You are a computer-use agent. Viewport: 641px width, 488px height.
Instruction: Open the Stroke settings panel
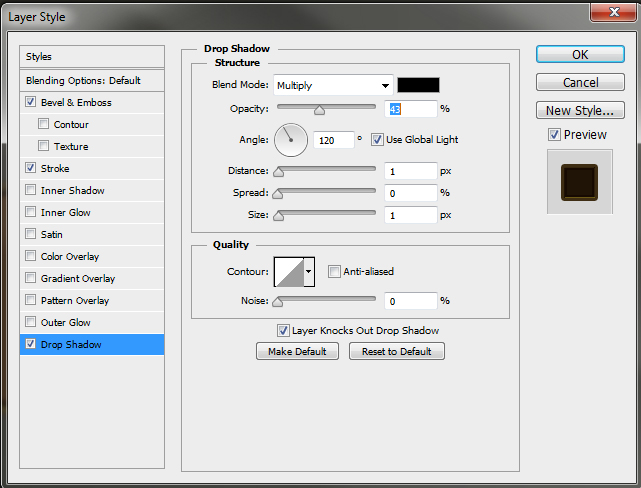pos(56,169)
